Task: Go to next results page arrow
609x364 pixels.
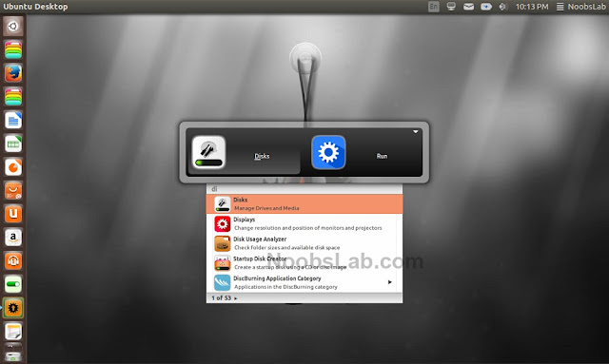Action: [x=235, y=298]
